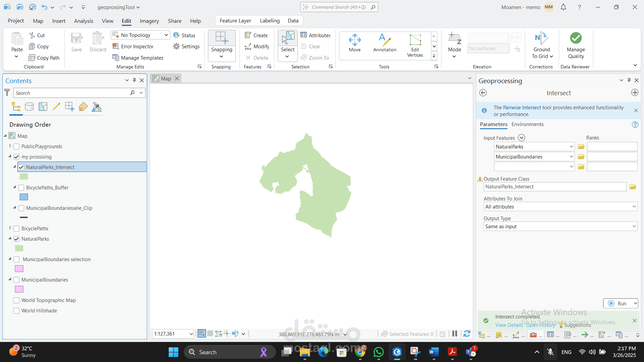
Task: Enable World Hillshade basemap
Action: click(x=16, y=311)
